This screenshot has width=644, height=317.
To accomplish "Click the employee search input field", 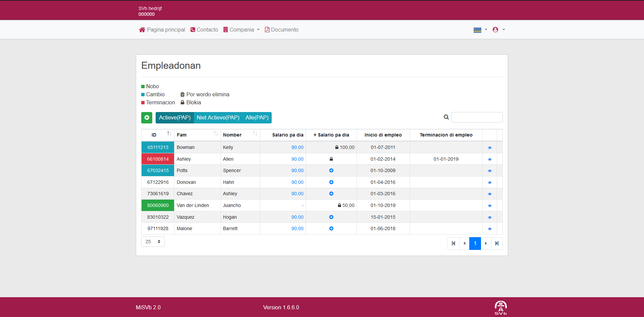I will (477, 117).
